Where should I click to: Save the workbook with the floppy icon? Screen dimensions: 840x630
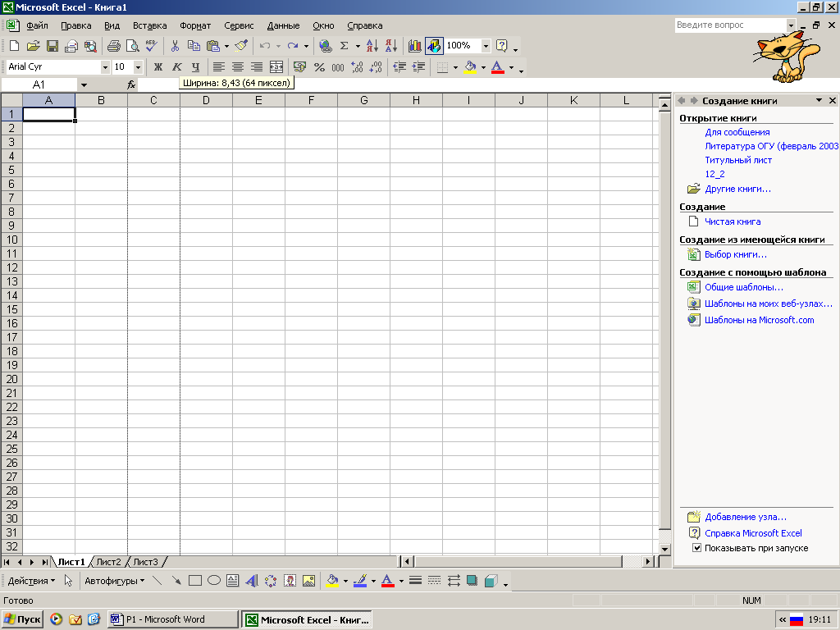(52, 46)
